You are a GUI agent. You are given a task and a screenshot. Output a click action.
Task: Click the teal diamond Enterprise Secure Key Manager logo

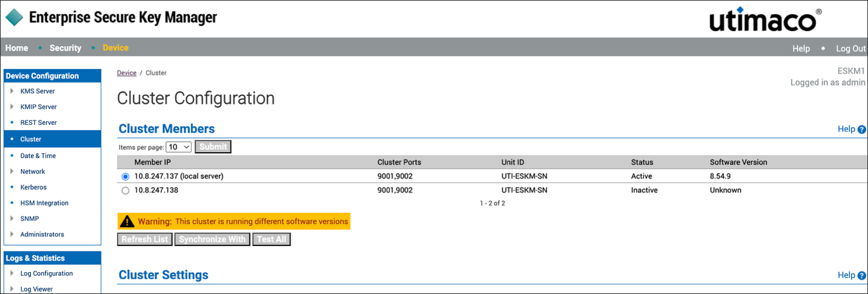(14, 18)
